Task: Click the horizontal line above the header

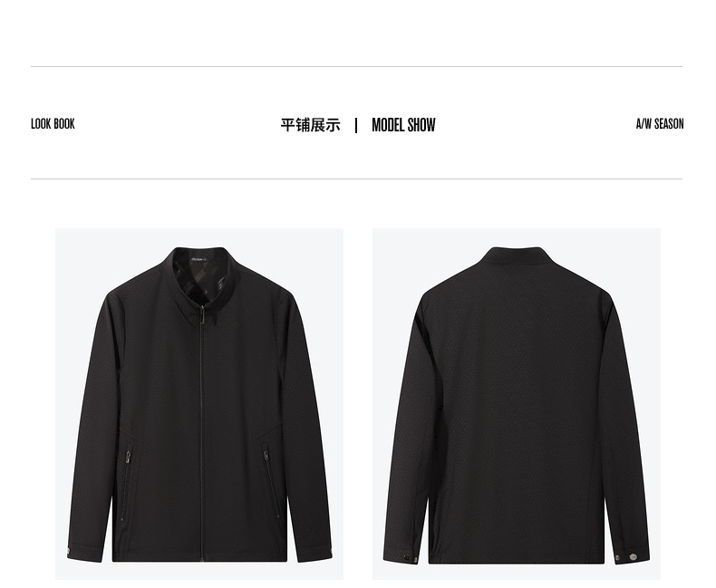Action: pos(356,67)
